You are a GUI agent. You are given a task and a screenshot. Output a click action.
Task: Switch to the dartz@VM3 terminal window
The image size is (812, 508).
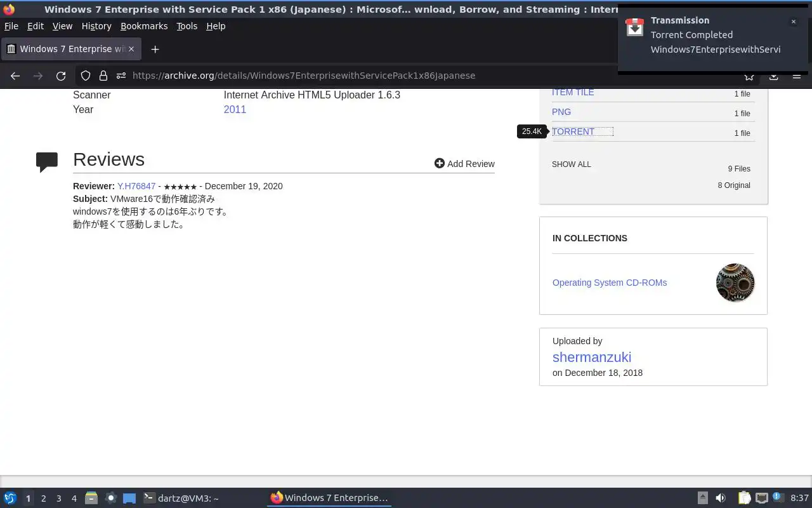coord(181,498)
